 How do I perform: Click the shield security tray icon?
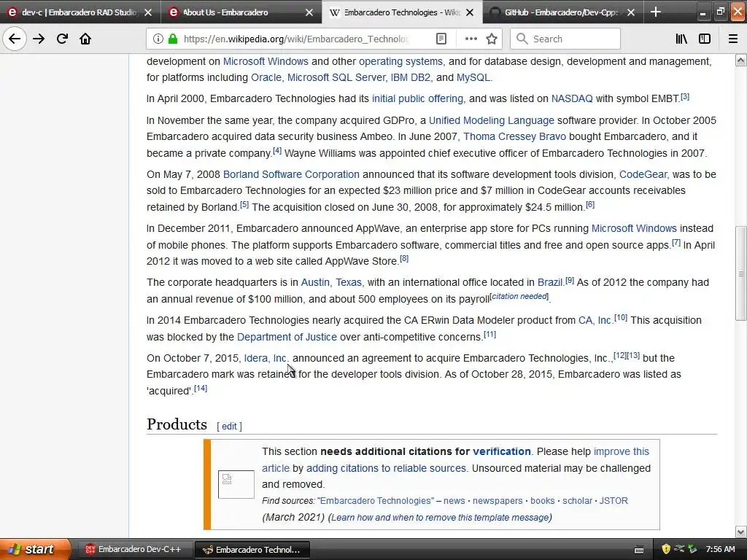tap(665, 549)
